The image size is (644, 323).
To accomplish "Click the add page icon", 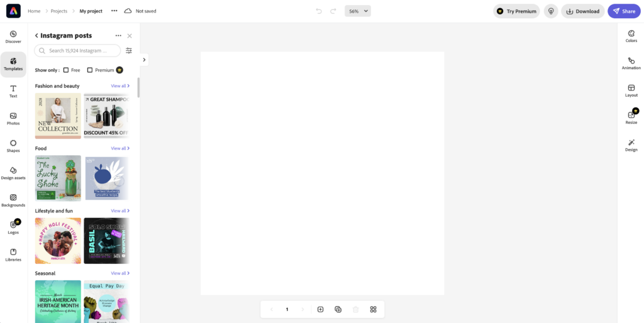I will point(320,309).
